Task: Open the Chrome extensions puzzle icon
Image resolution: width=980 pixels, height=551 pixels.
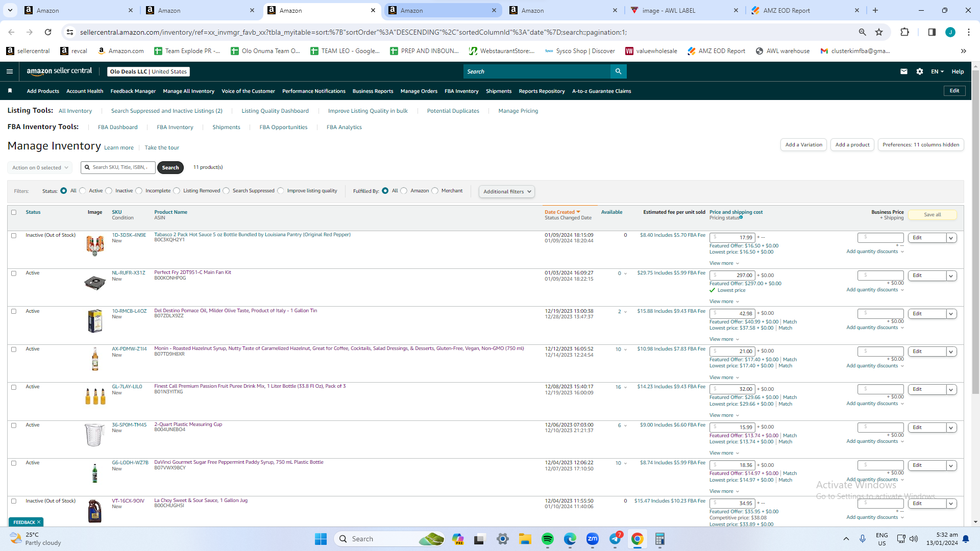Action: click(904, 32)
